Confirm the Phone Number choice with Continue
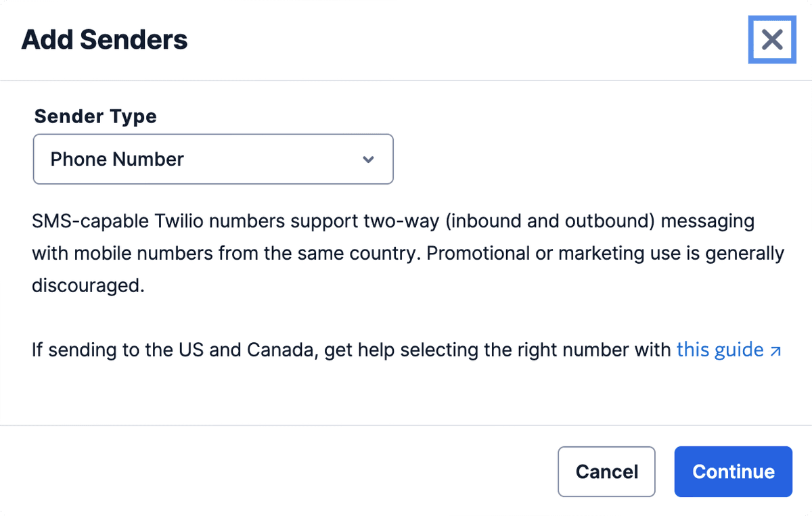 (733, 471)
